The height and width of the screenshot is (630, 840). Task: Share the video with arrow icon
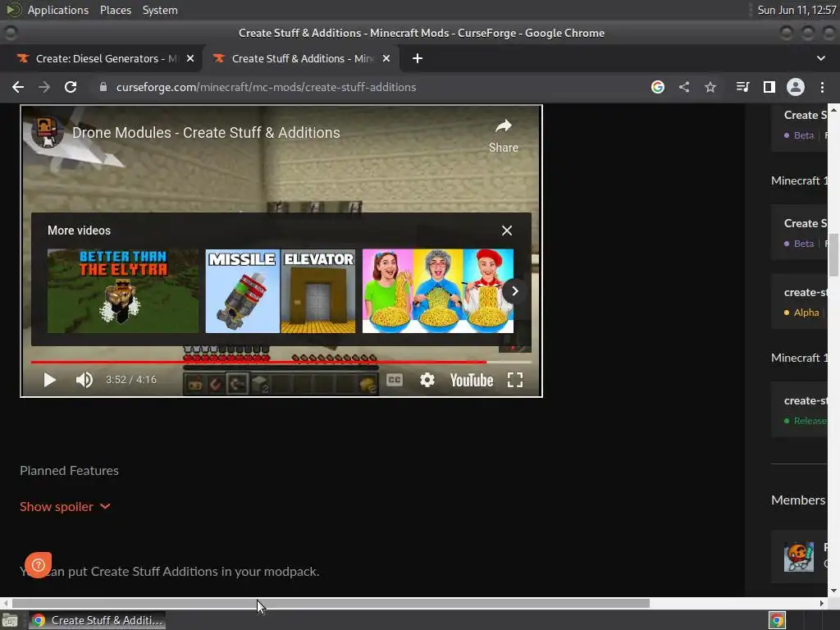(x=503, y=135)
